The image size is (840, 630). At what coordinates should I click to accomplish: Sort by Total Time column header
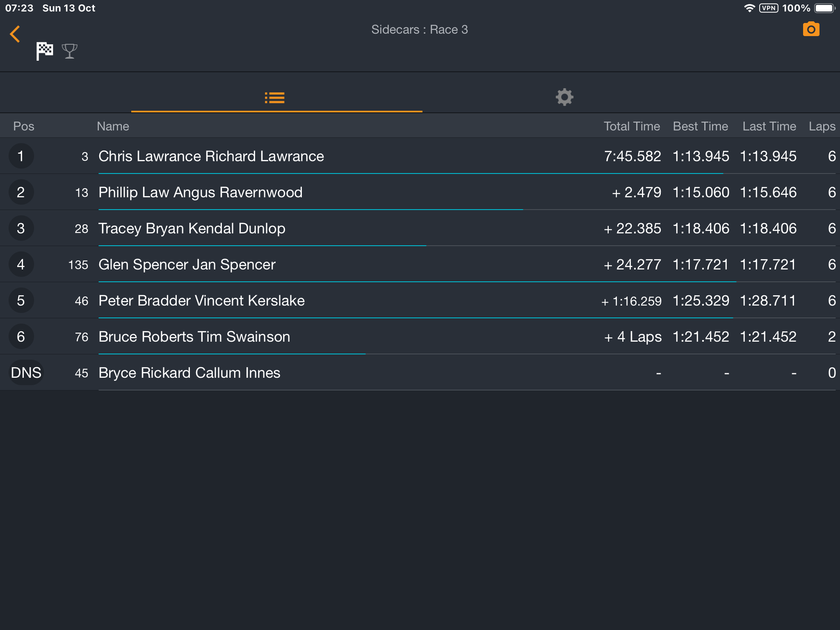click(632, 126)
